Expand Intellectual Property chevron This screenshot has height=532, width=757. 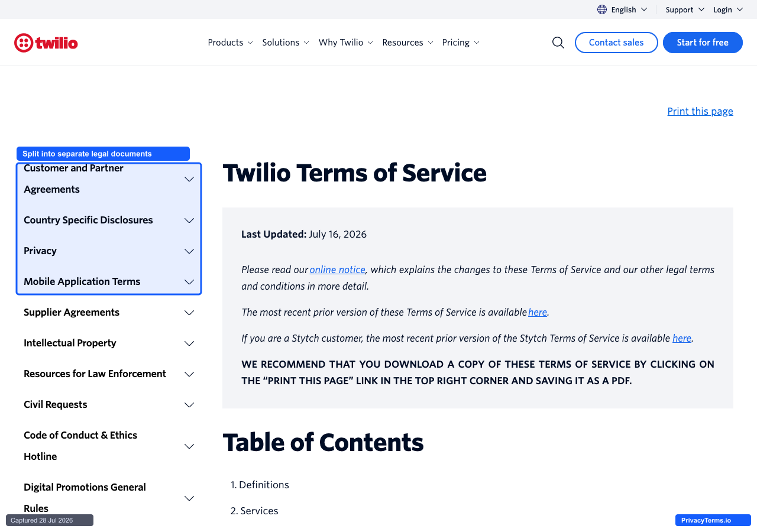pos(189,343)
